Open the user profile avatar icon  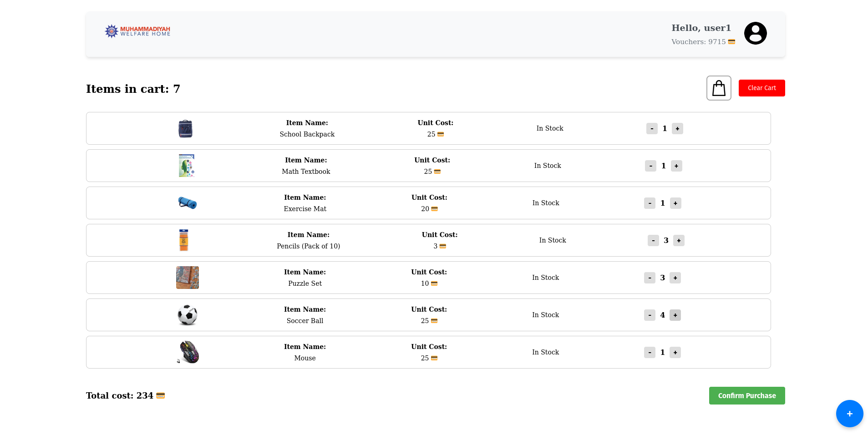coord(755,33)
